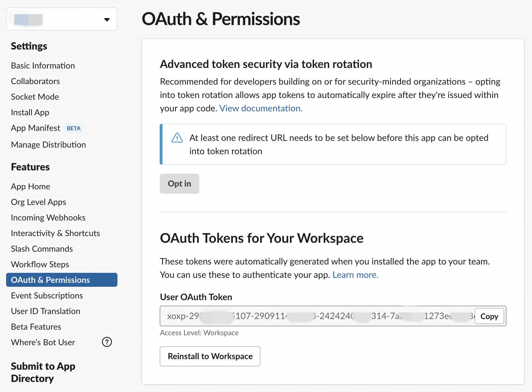The width and height of the screenshot is (532, 392).
Task: Open Socket Mode settings
Action: point(35,97)
